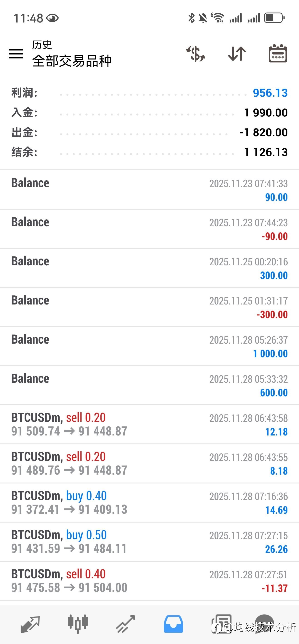Open the News tab in bottom bar
Viewport: 299px width, 644px height.
click(221, 624)
